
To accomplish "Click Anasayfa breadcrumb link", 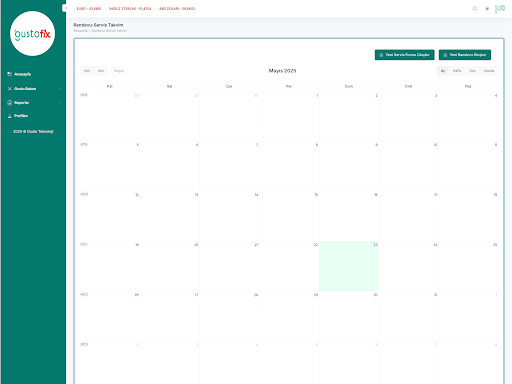I will coord(80,31).
